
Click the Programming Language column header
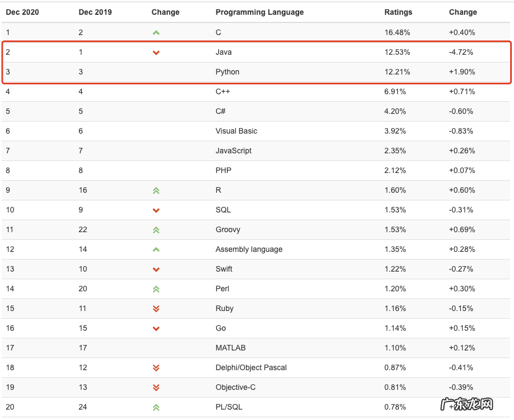coord(259,12)
